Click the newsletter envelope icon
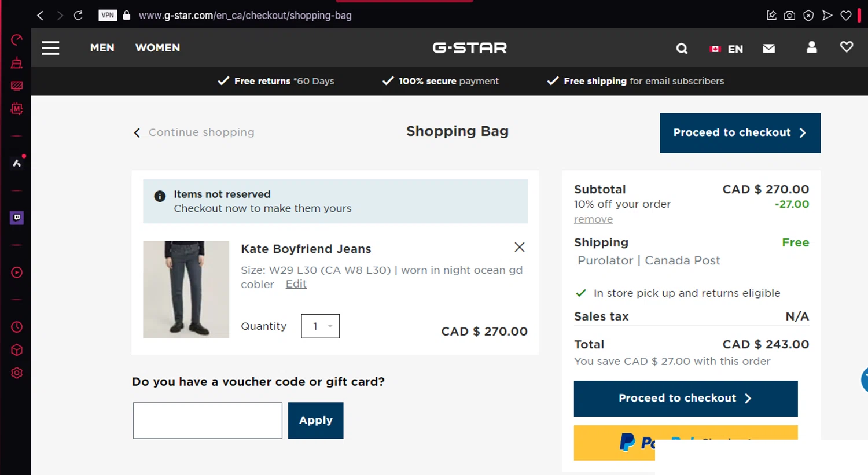868x475 pixels. click(x=768, y=49)
